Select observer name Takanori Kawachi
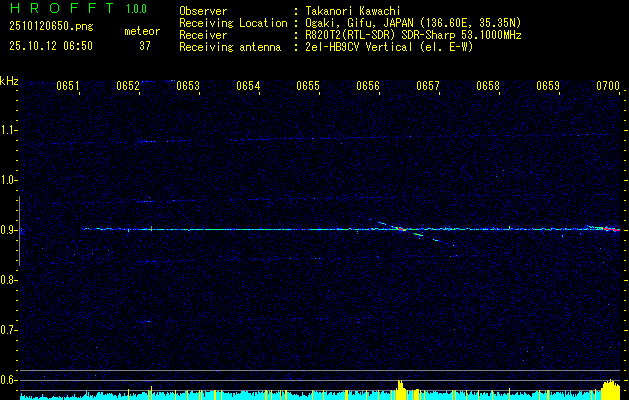Screen dimensions: 629x400 pyautogui.click(x=352, y=11)
